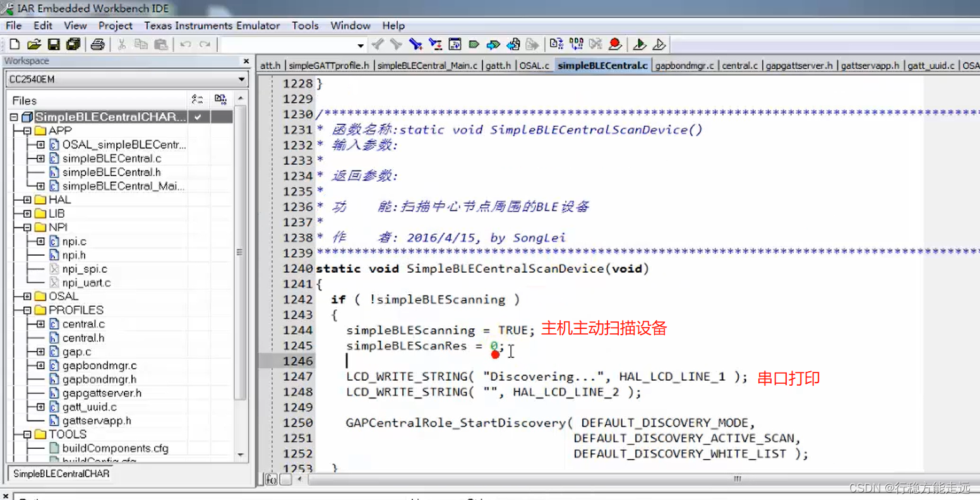Viewport: 980px width, 500px height.
Task: Click the Find Next toolbar icon
Action: coord(396,44)
